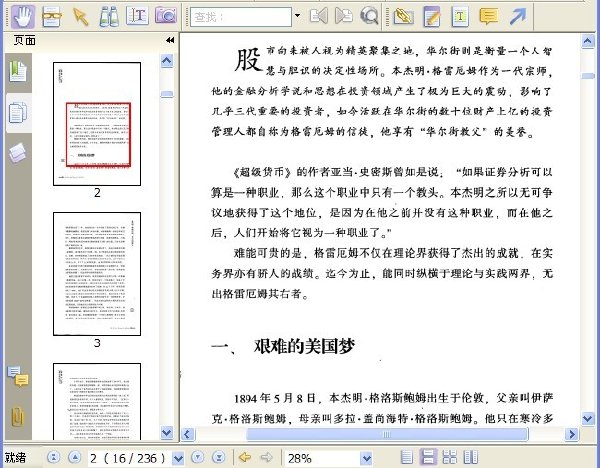Click thumbnail panel scroll down arrow
Image resolution: width=600 pixels, height=468 pixels.
pos(167,433)
